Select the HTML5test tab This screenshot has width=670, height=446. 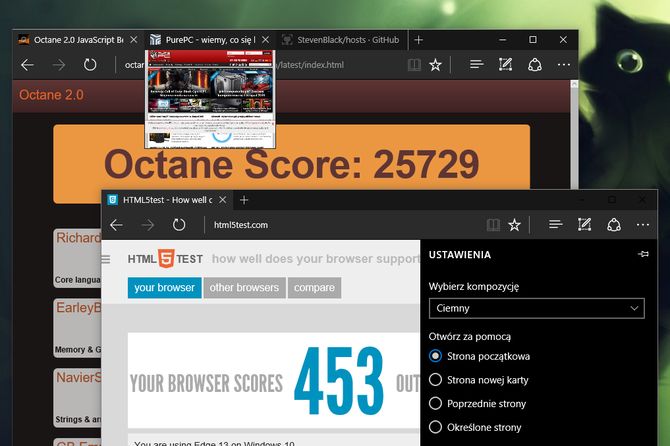tap(167, 200)
